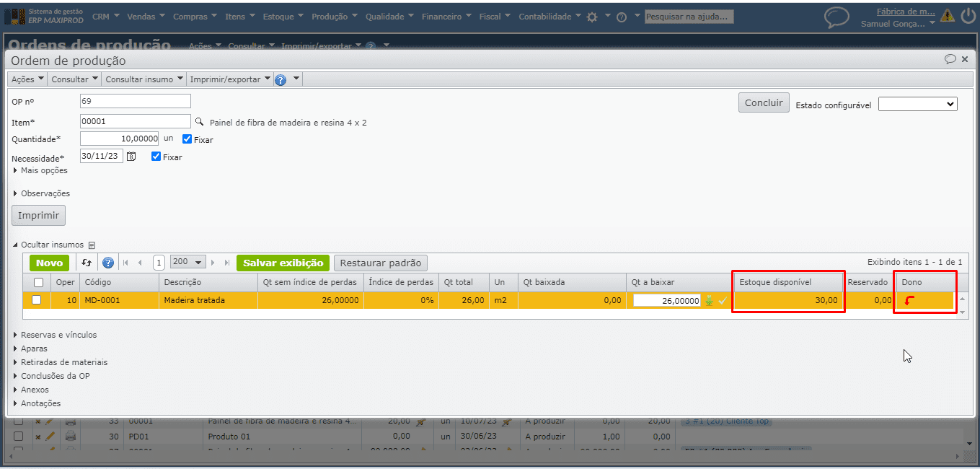The image size is (980, 469).
Task: Click the Fábrica de m... company link
Action: coord(905,11)
